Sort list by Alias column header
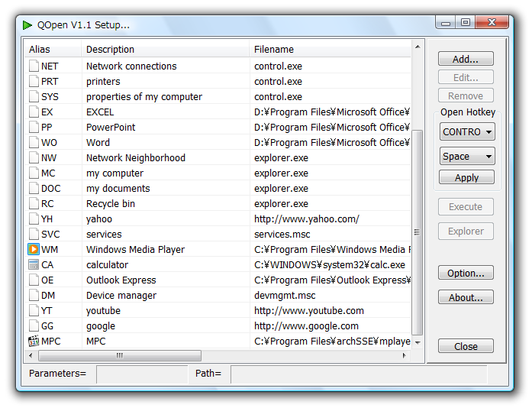Image resolution: width=532 pixels, height=408 pixels. coord(53,50)
